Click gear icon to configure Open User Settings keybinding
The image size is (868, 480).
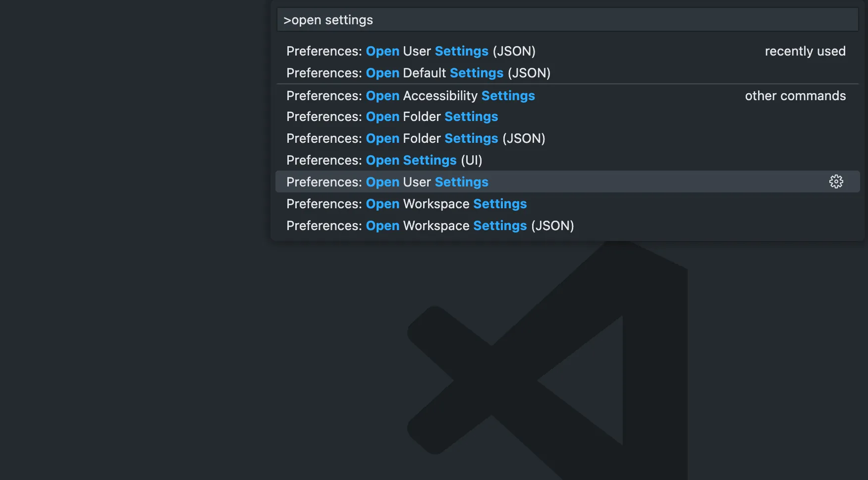[x=836, y=181]
